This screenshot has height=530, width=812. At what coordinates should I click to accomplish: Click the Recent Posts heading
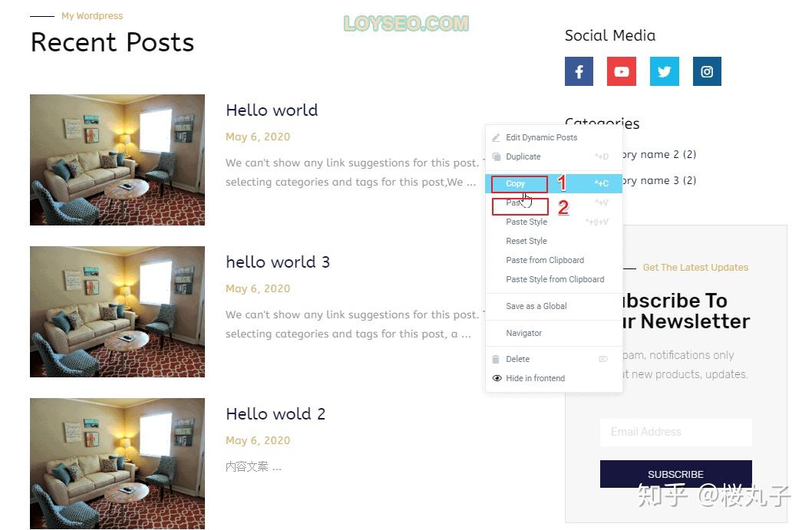pos(112,42)
